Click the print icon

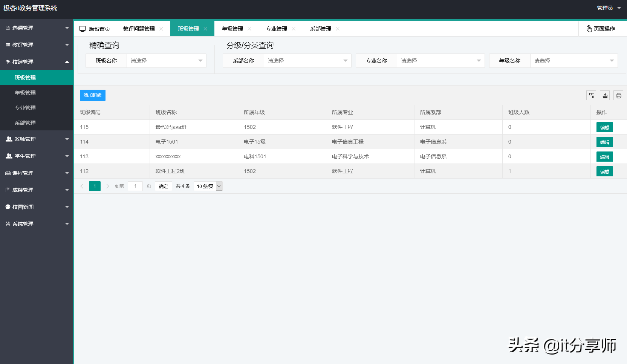[x=618, y=95]
